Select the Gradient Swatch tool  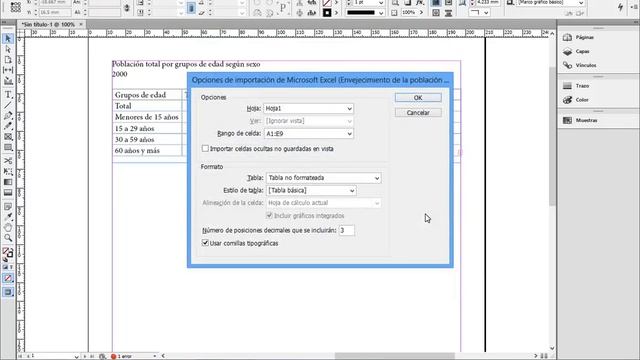(8, 182)
